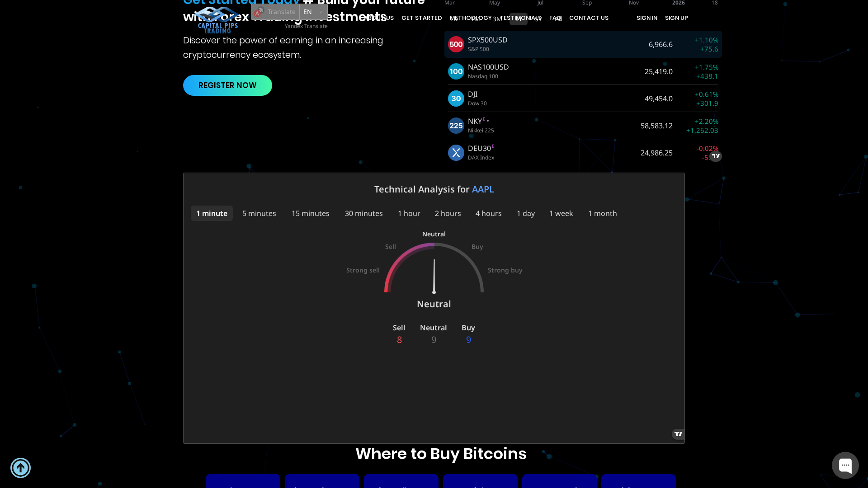
Task: Open the AAPL symbol link
Action: click(x=483, y=189)
